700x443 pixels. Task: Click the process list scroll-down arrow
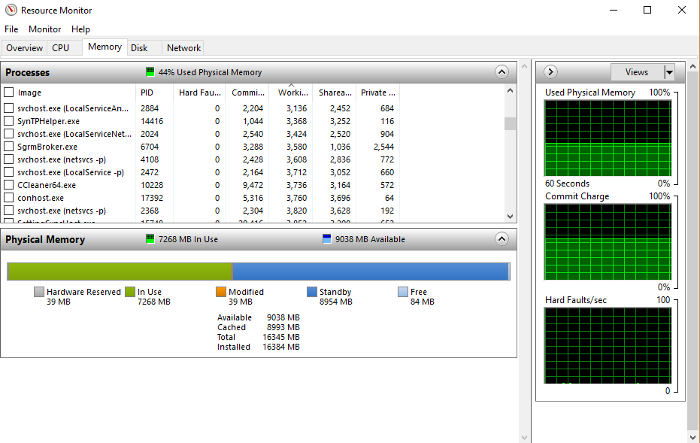click(x=510, y=216)
